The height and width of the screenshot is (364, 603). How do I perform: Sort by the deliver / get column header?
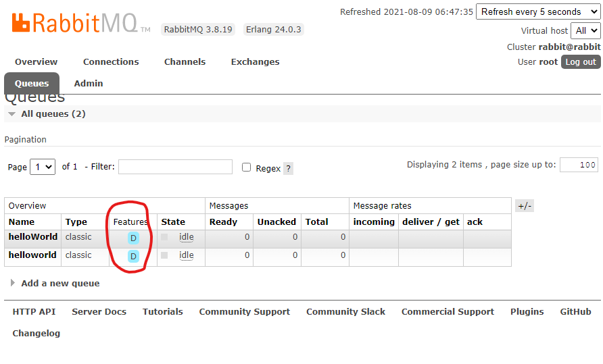[x=431, y=222]
